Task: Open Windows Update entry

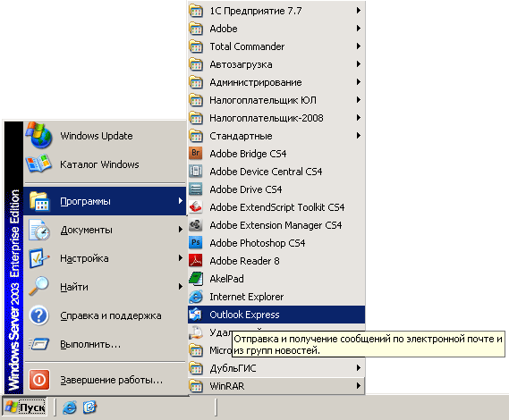Action: coord(105,135)
